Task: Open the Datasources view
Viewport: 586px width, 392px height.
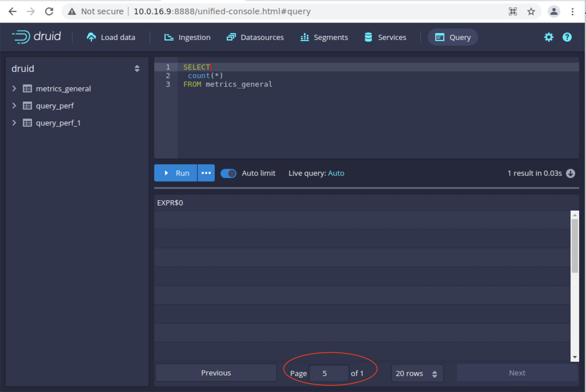Action: click(255, 37)
